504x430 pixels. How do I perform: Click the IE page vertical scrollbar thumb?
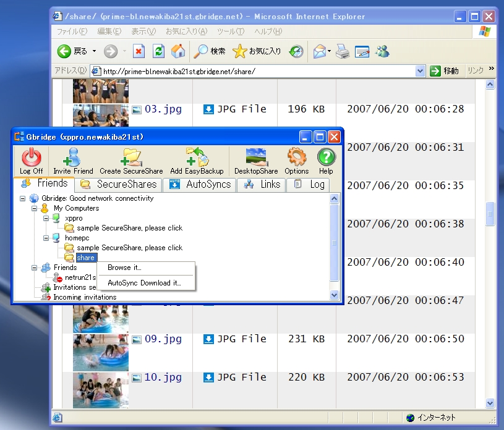tap(490, 214)
